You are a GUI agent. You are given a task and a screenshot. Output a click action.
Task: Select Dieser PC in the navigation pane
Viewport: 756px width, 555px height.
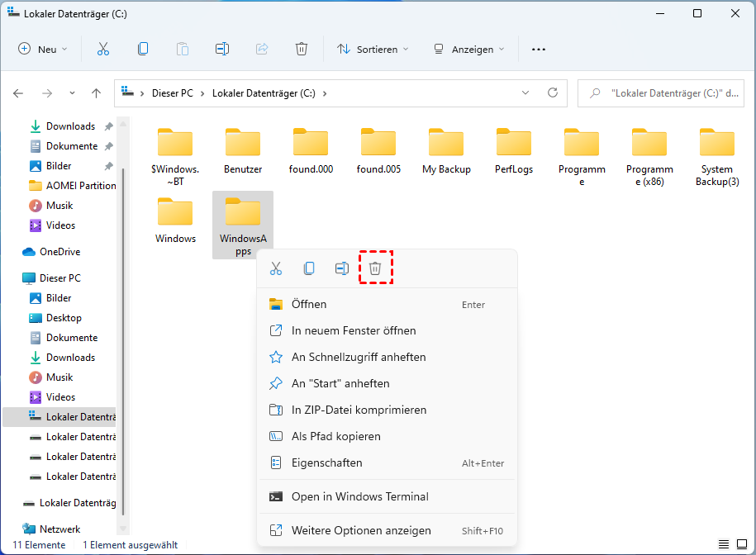tap(52, 278)
